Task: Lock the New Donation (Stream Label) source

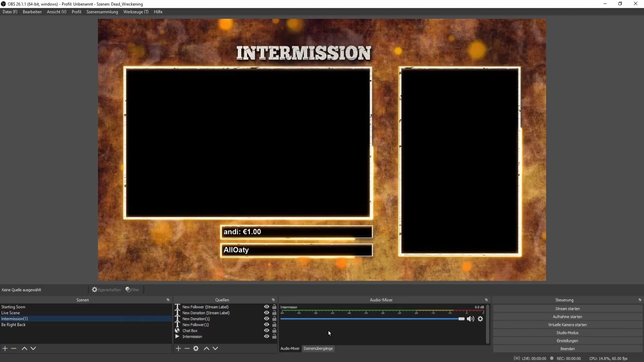Action: (274, 313)
